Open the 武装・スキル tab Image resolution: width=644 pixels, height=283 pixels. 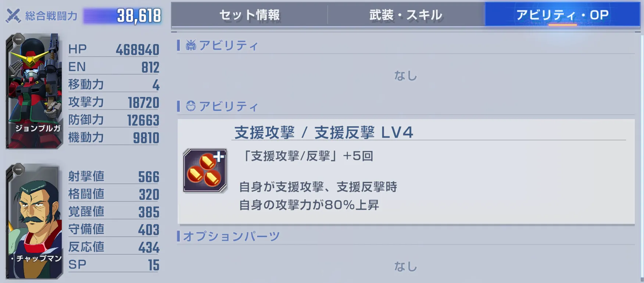point(406,15)
